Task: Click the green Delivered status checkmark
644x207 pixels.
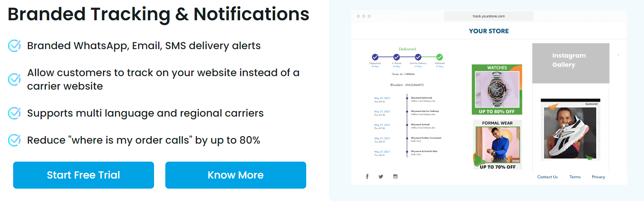Action: click(x=440, y=57)
